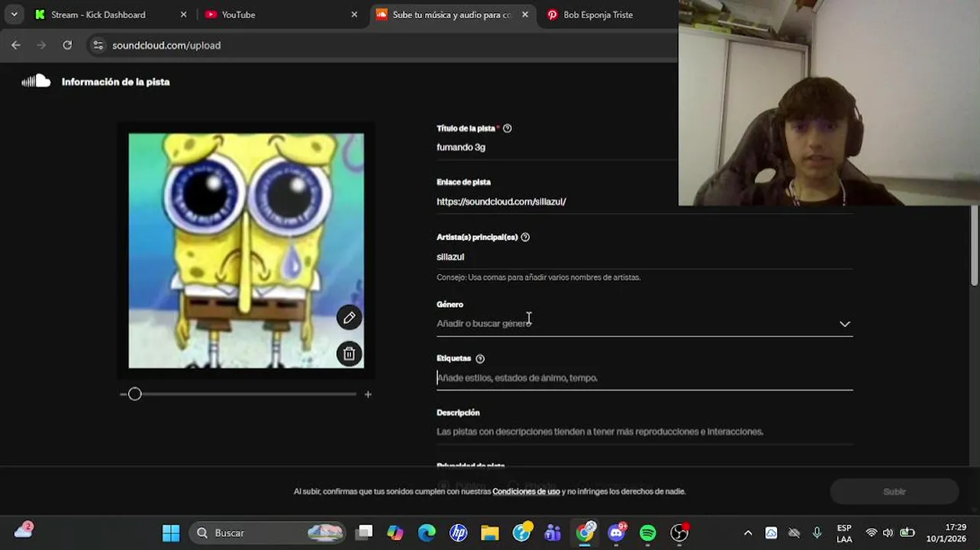Open the Windows Start menu
The width and height of the screenshot is (980, 550).
171,532
